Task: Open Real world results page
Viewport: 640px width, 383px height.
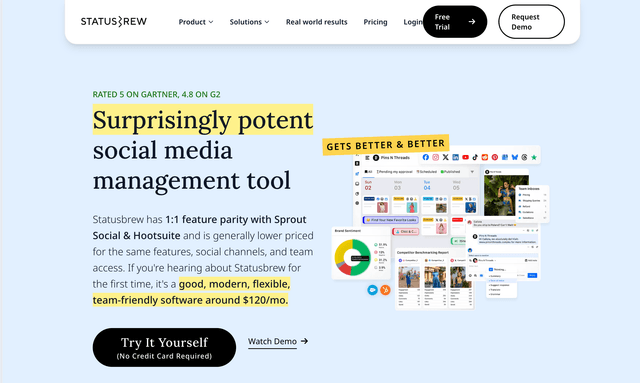Action: [316, 22]
